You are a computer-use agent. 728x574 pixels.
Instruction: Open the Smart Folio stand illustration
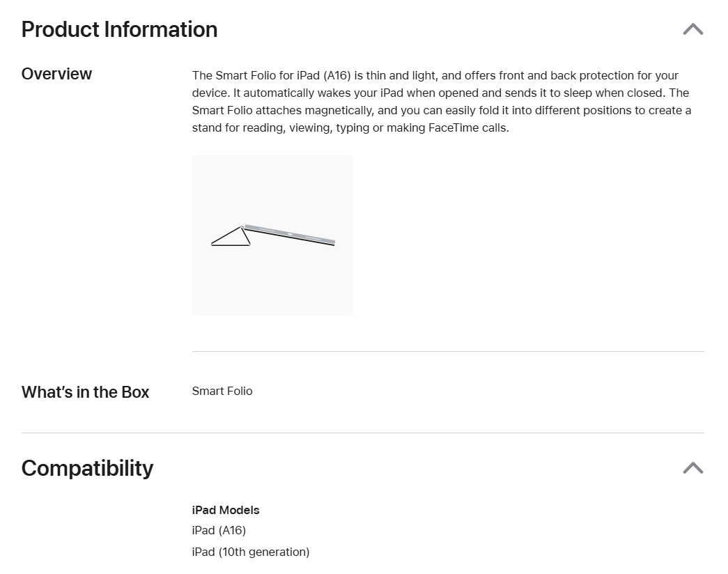tap(272, 235)
